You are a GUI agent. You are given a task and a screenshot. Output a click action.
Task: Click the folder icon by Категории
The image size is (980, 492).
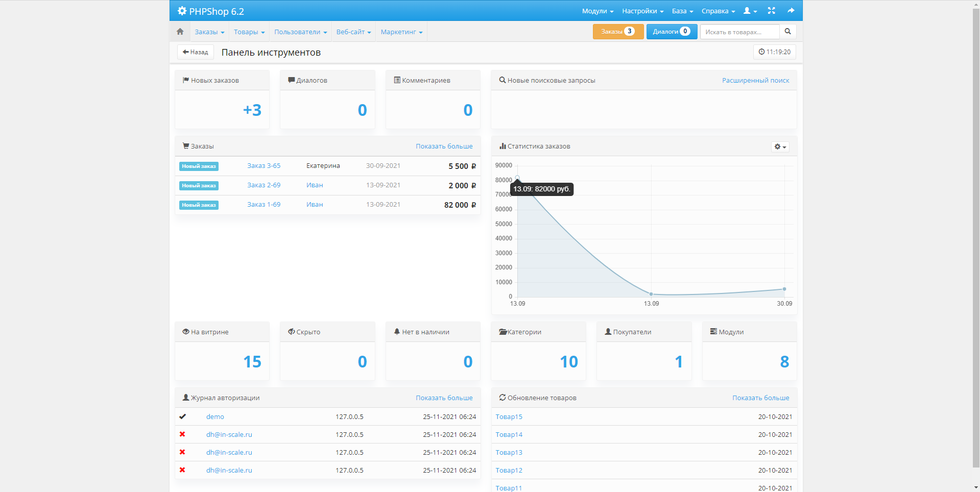click(x=503, y=332)
